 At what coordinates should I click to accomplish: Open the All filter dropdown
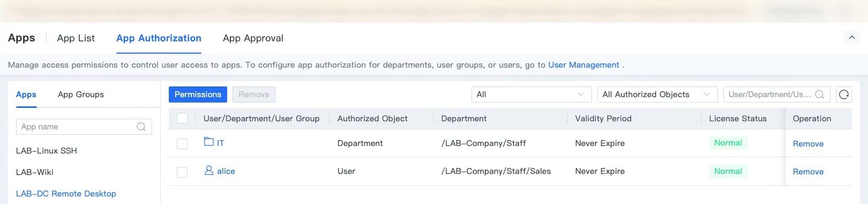click(x=532, y=94)
